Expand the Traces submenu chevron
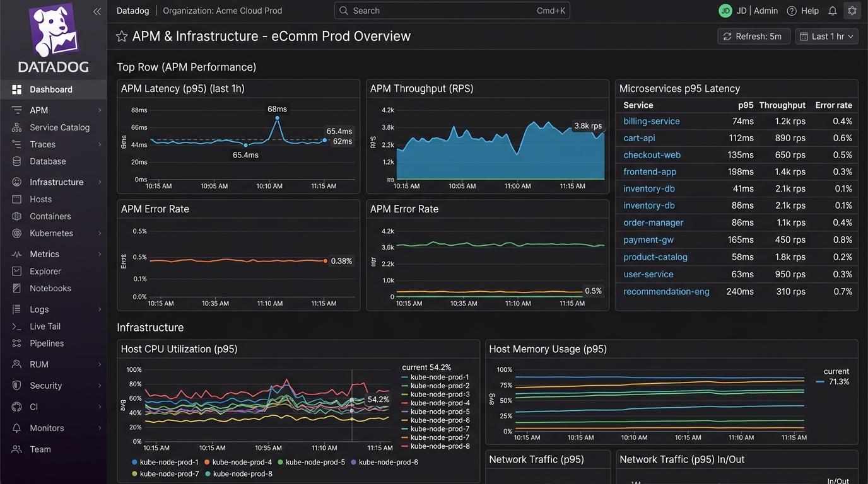The width and height of the screenshot is (868, 484). coord(100,144)
